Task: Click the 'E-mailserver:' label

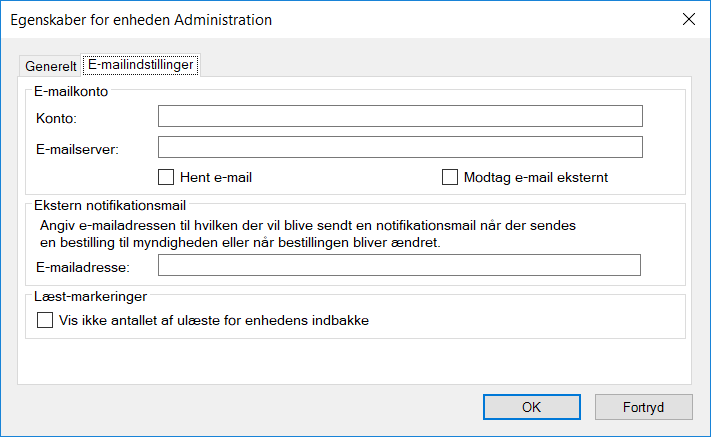Action: click(x=76, y=150)
